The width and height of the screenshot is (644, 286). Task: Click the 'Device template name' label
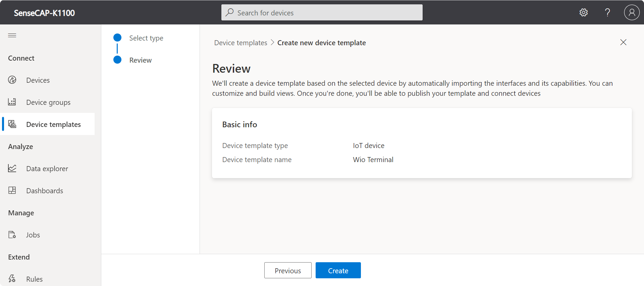tap(257, 160)
